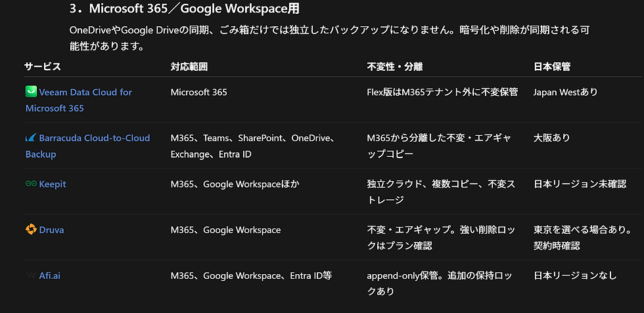Select the cell 大阪あり
The width and height of the screenshot is (644, 313).
click(552, 138)
